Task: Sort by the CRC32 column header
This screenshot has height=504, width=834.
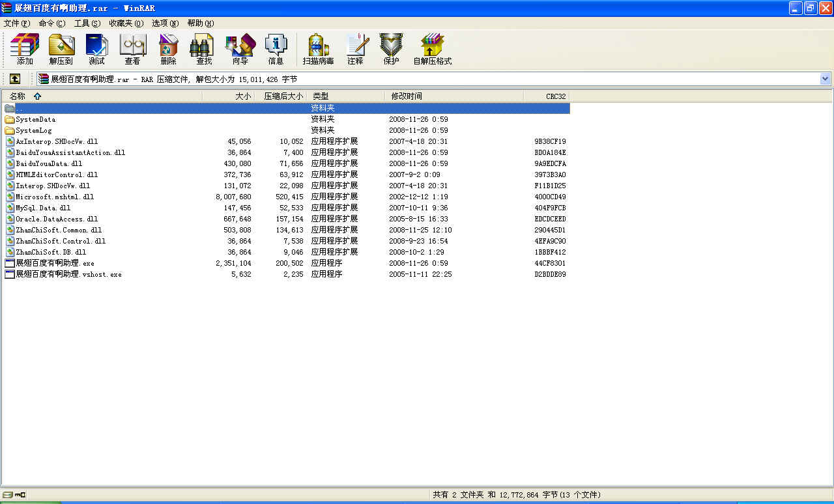Action: (547, 96)
